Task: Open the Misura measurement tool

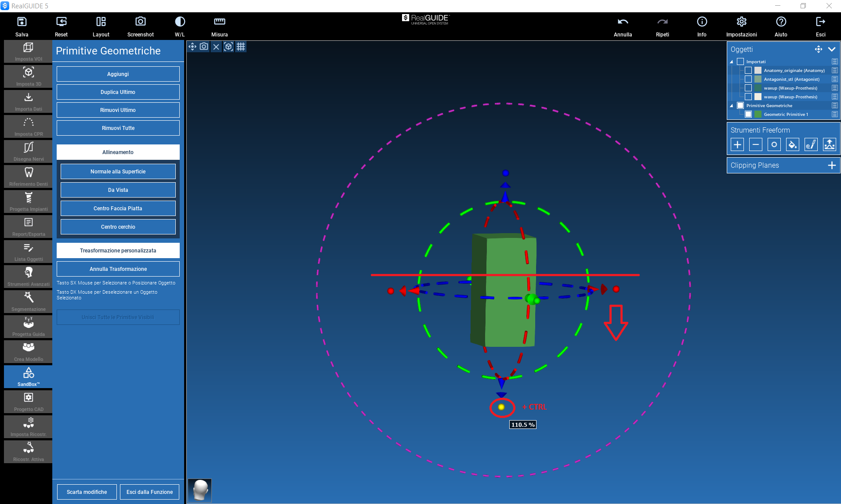Action: coord(219,22)
